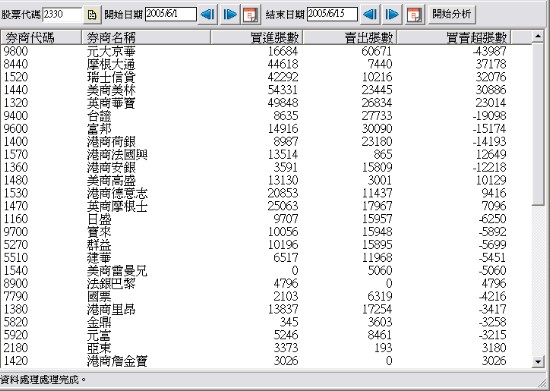
Task: Click the stock code lookup icon
Action: (92, 15)
